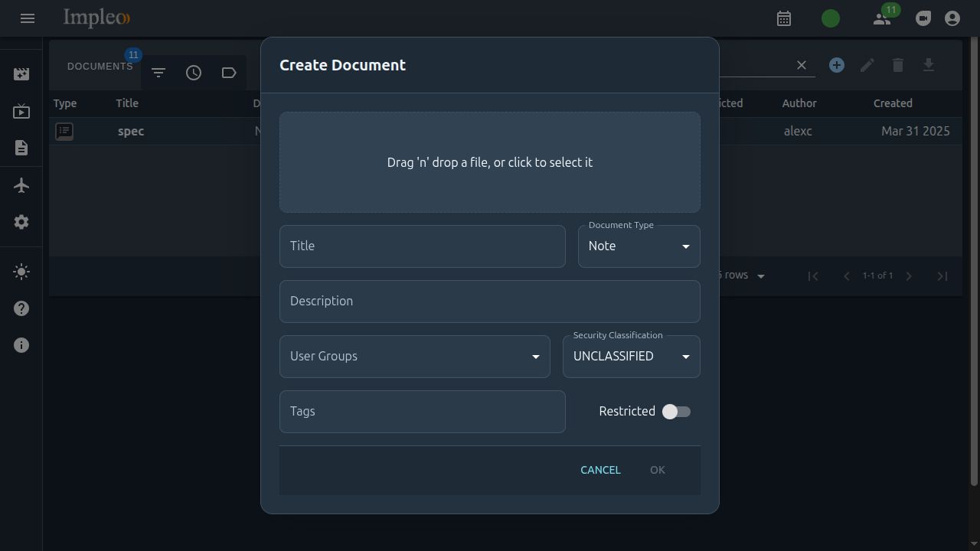Expand the User Groups dropdown
The height and width of the screenshot is (551, 980).
pos(415,357)
